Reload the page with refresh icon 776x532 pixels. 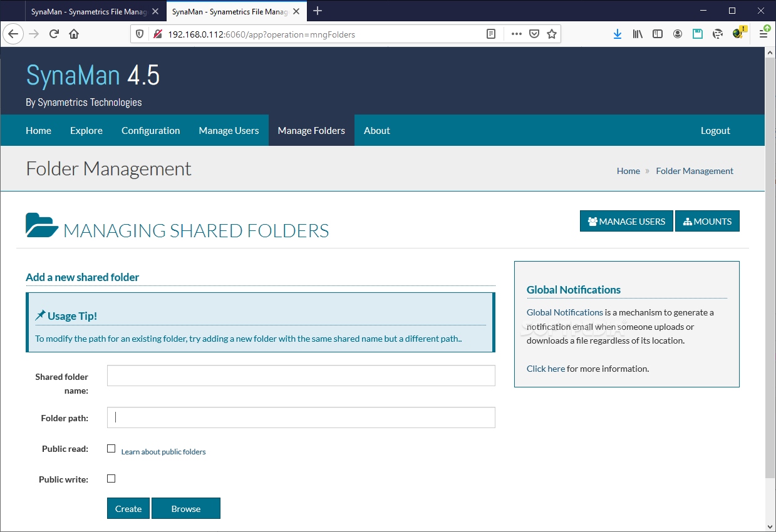pyautogui.click(x=54, y=34)
